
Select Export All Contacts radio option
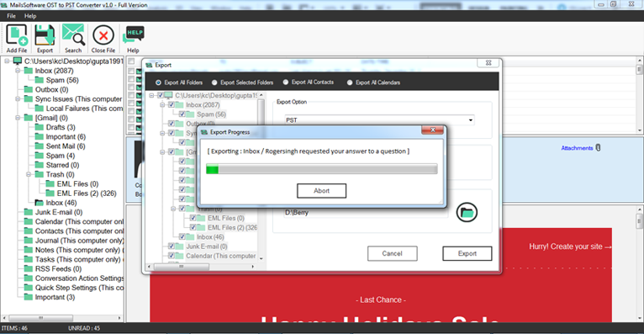pos(286,82)
